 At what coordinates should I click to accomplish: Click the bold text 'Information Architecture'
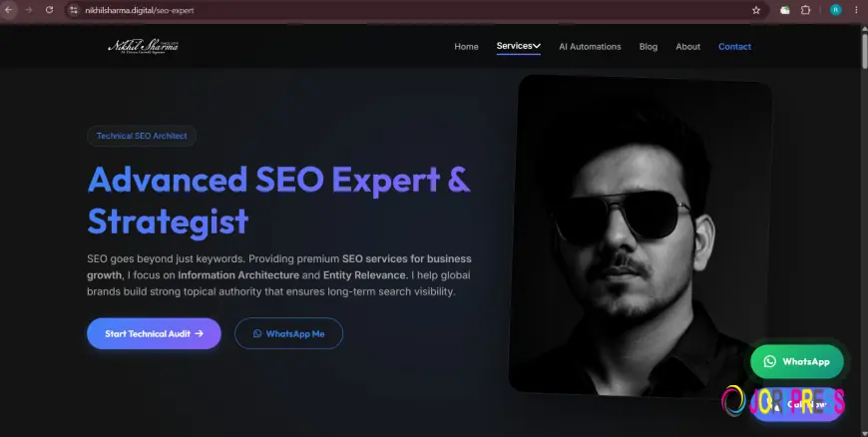(x=238, y=275)
